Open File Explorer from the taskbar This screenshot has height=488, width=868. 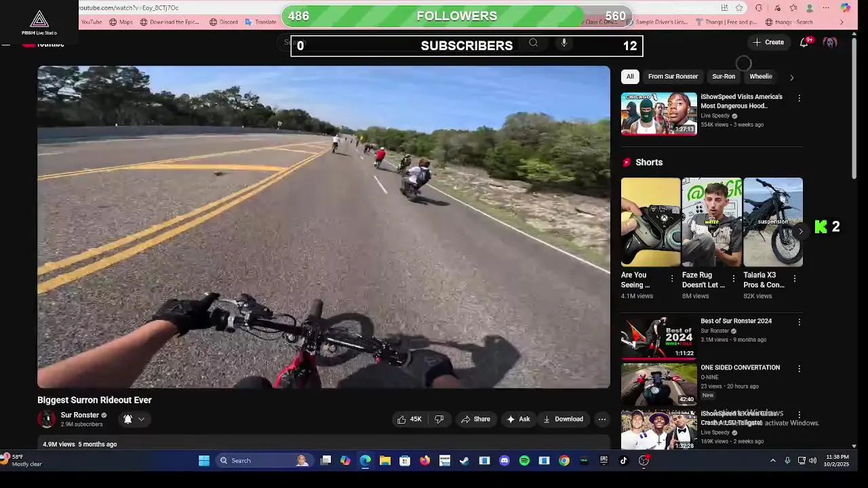click(385, 460)
